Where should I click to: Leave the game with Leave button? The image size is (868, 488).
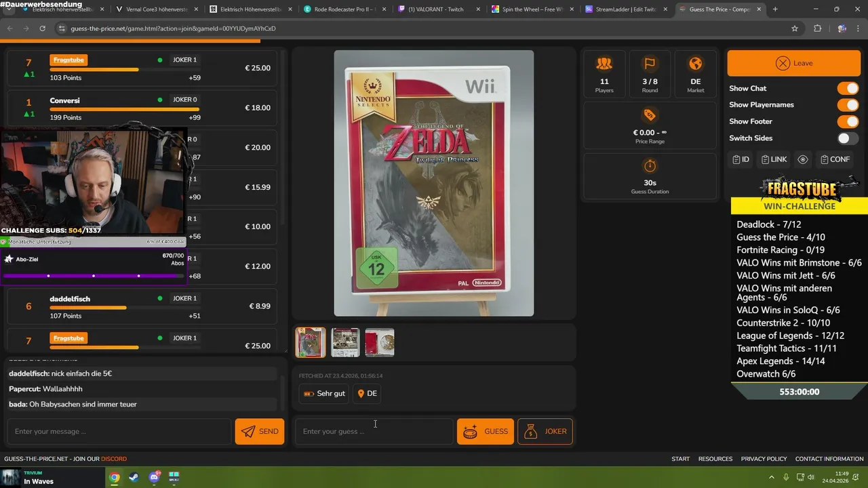click(x=793, y=63)
